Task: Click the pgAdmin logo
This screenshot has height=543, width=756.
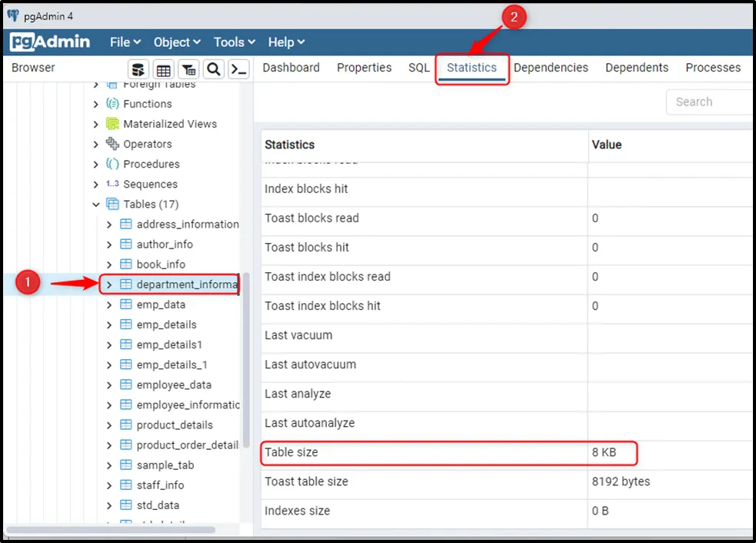Action: pos(51,42)
